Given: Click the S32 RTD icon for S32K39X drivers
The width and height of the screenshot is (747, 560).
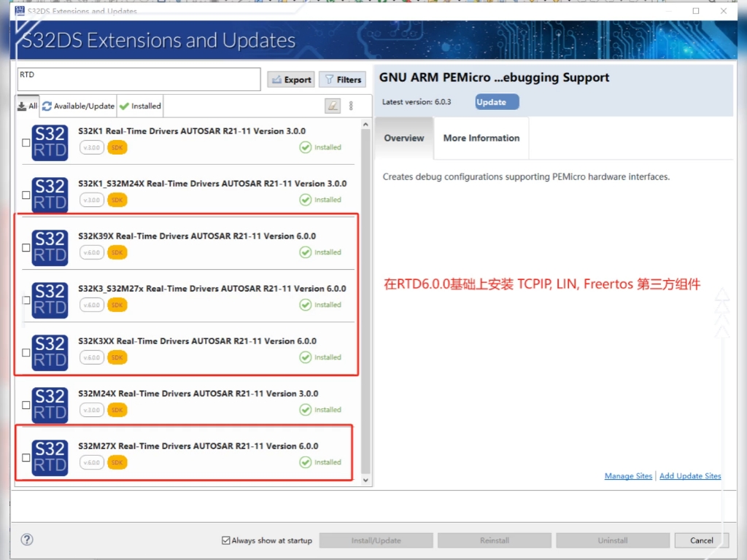Looking at the screenshot, I should point(49,248).
